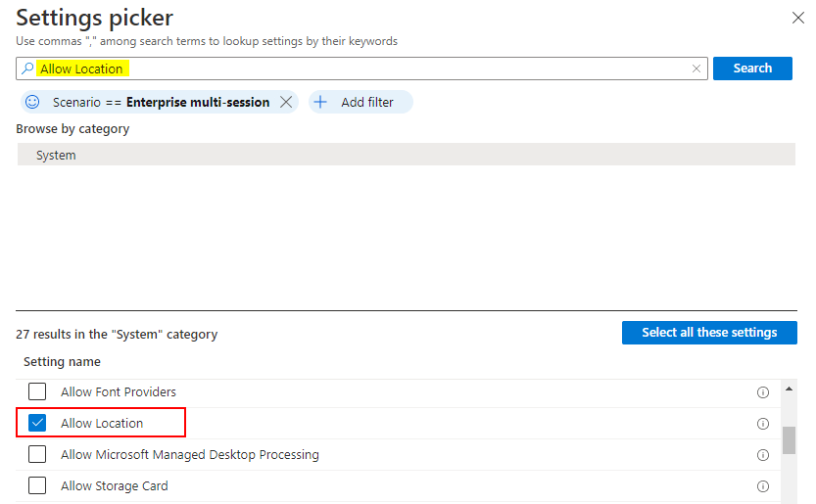Enable the Allow Font Providers checkbox
Image resolution: width=816 pixels, height=504 pixels.
(37, 392)
